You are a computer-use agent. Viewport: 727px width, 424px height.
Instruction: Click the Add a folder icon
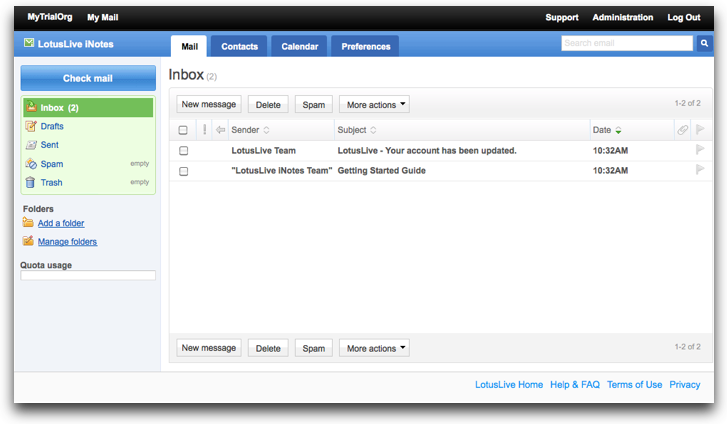point(28,223)
